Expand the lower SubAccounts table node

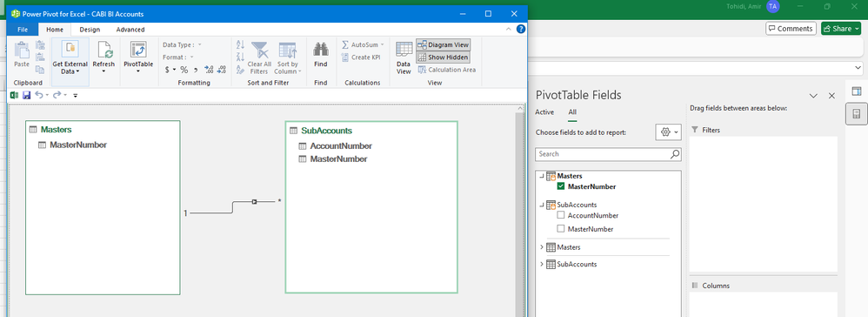542,265
